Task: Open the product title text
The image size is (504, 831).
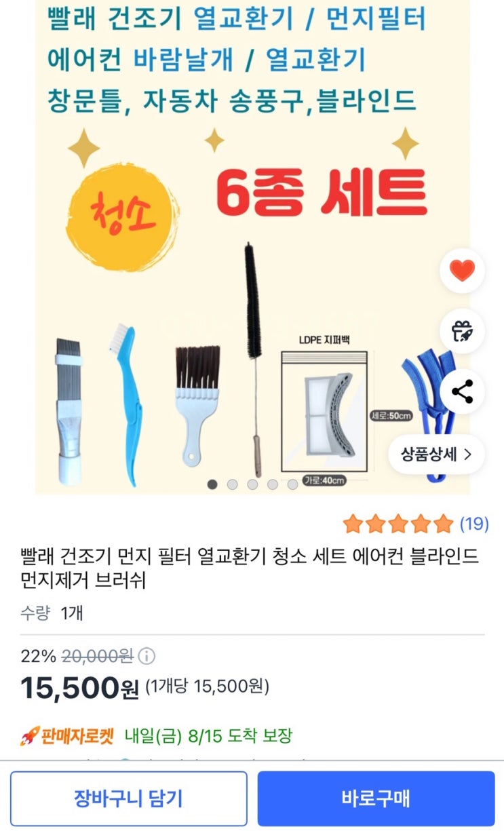Action: pos(250,568)
